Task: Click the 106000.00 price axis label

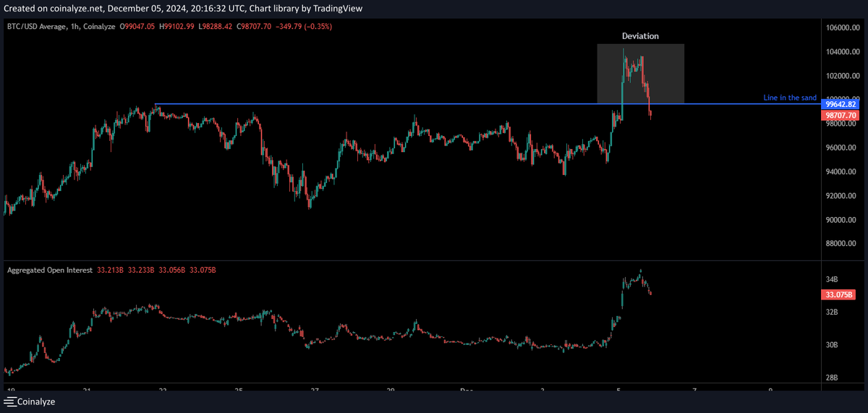Action: point(843,27)
